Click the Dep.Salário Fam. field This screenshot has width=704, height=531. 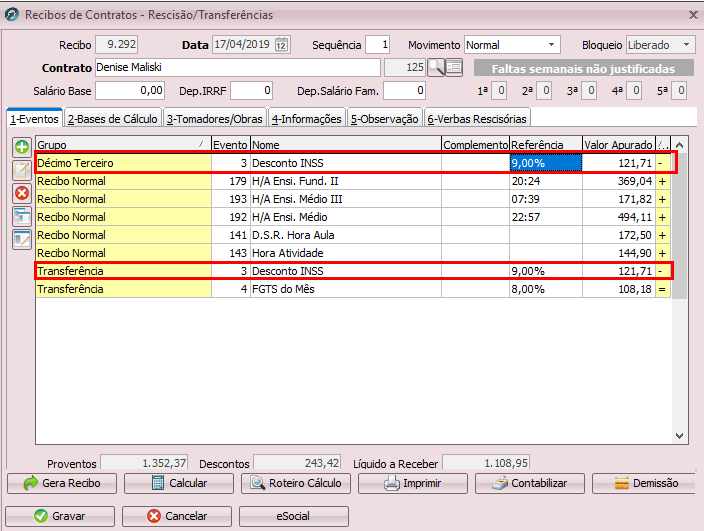(x=404, y=91)
